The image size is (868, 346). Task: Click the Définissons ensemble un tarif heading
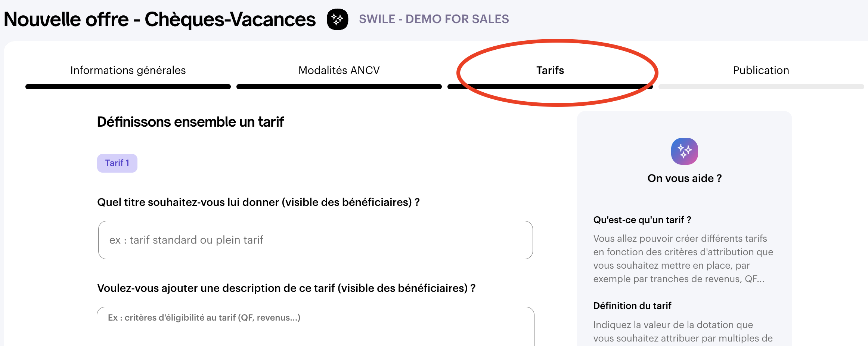[x=190, y=122]
